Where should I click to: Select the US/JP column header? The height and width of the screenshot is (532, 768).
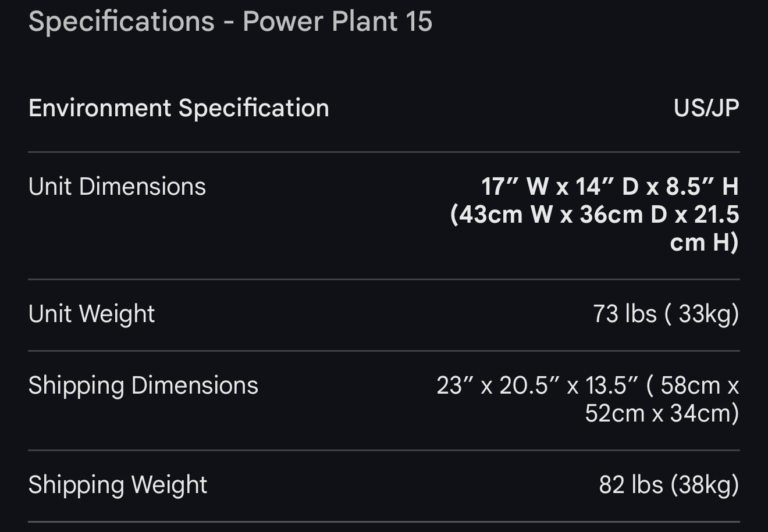(x=706, y=108)
